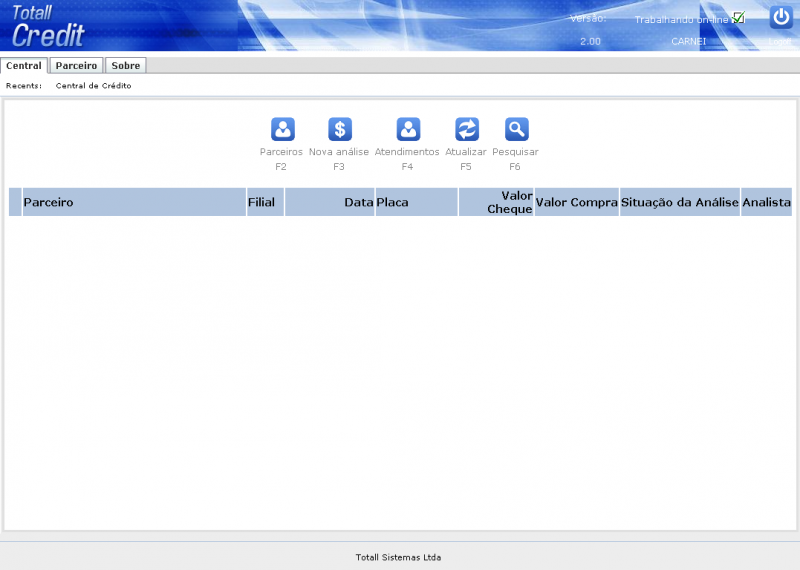This screenshot has width=800, height=570.
Task: Switch to the Central tab
Action: point(23,65)
